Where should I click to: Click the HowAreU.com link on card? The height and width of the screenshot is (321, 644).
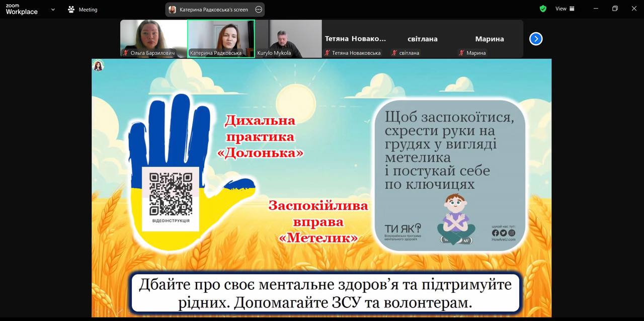(x=503, y=239)
